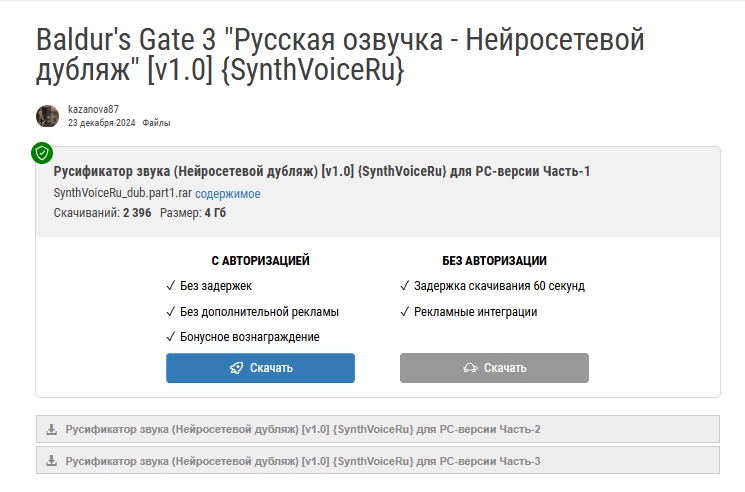Click the cloud icon on gray Скачать button

pos(470,368)
